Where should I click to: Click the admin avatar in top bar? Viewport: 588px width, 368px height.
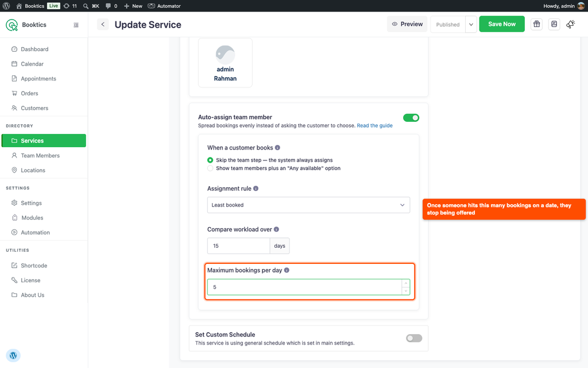point(581,6)
